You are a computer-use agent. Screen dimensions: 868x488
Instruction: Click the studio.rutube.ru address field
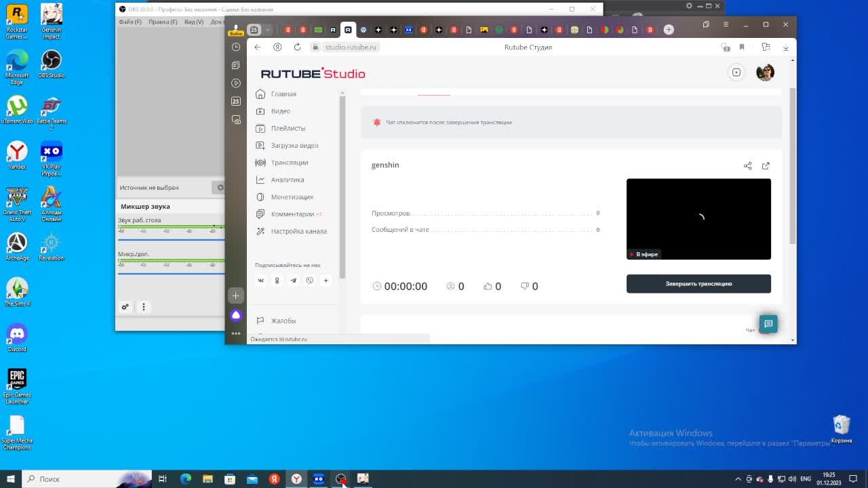coord(351,47)
